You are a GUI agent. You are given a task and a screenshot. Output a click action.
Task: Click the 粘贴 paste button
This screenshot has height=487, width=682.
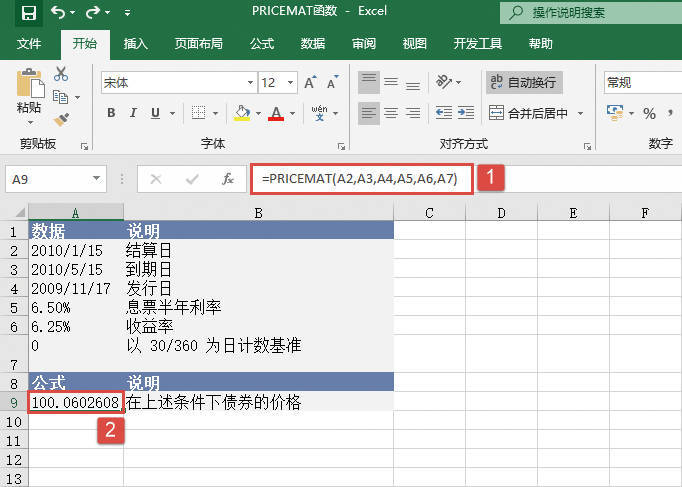(x=29, y=95)
